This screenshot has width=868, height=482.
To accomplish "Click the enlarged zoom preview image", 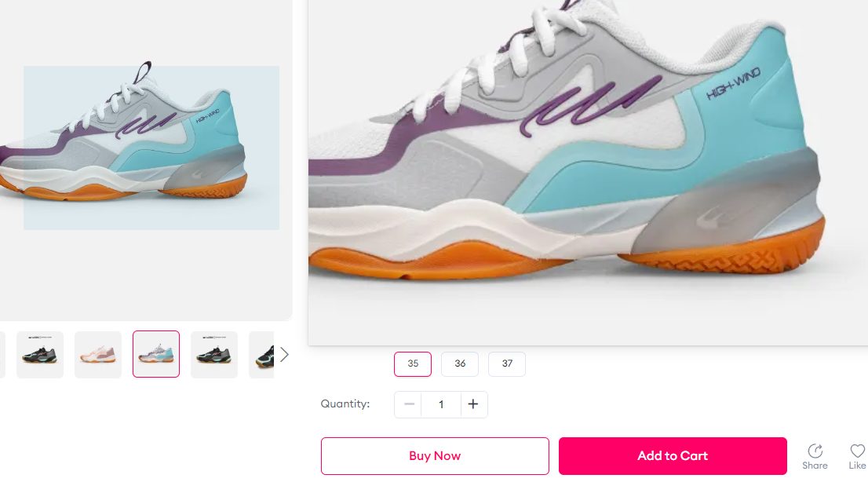I will coord(588,172).
